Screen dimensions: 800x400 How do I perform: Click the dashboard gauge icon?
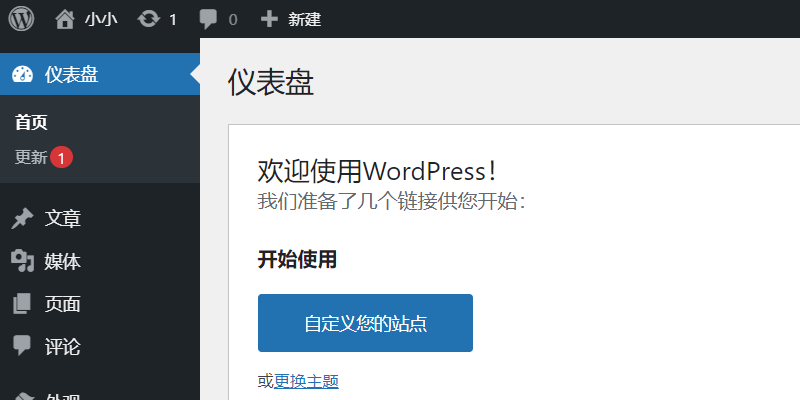point(22,74)
